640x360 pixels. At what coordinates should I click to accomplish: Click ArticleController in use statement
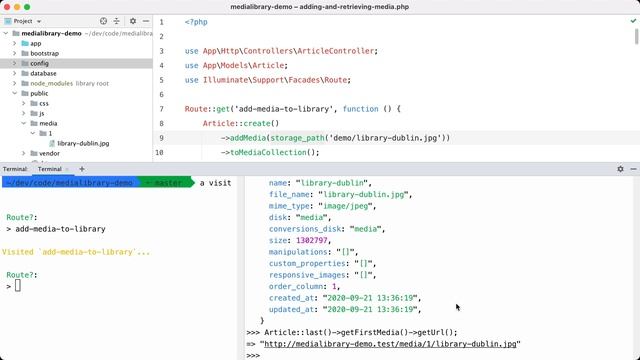pos(336,51)
